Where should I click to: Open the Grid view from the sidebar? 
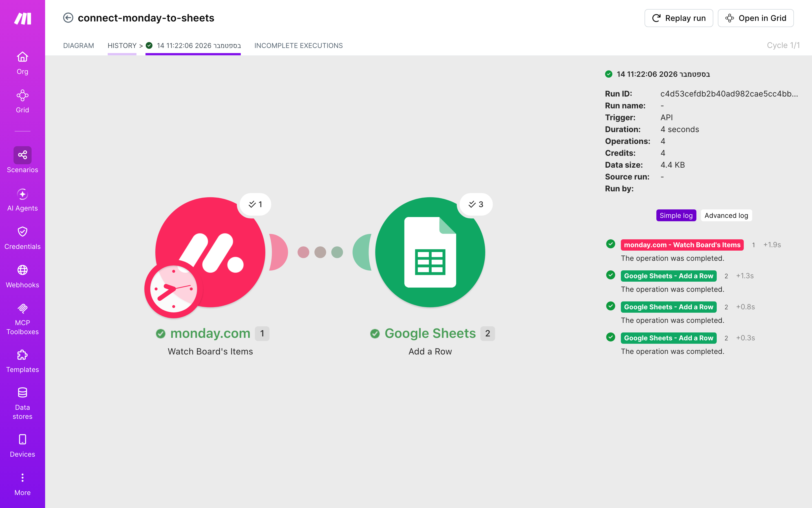23,101
